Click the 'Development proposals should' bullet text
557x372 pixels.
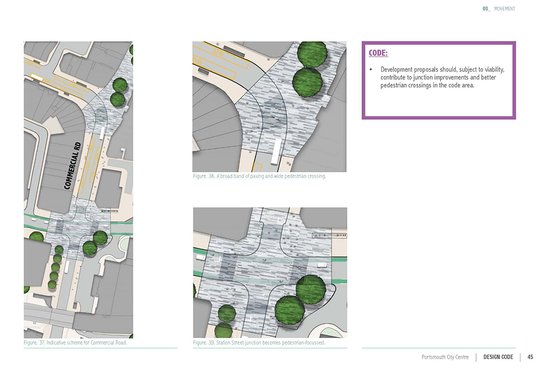pos(442,77)
